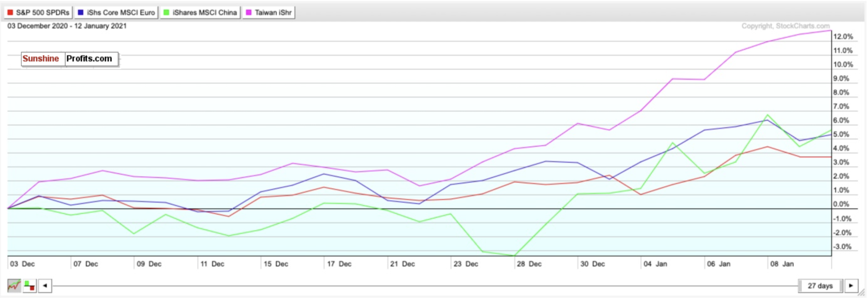
Task: Click the blue MSCI Euro color swatch
Action: [81, 13]
